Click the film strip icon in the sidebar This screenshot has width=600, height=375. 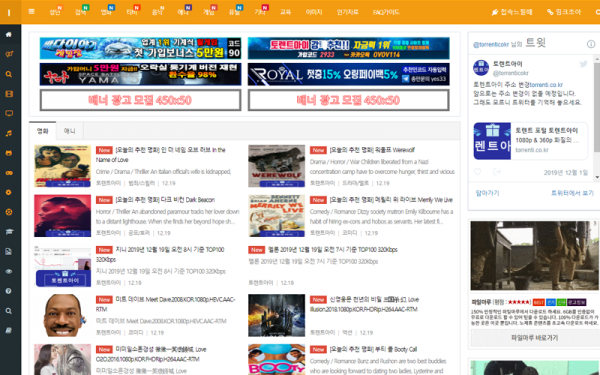click(x=9, y=94)
